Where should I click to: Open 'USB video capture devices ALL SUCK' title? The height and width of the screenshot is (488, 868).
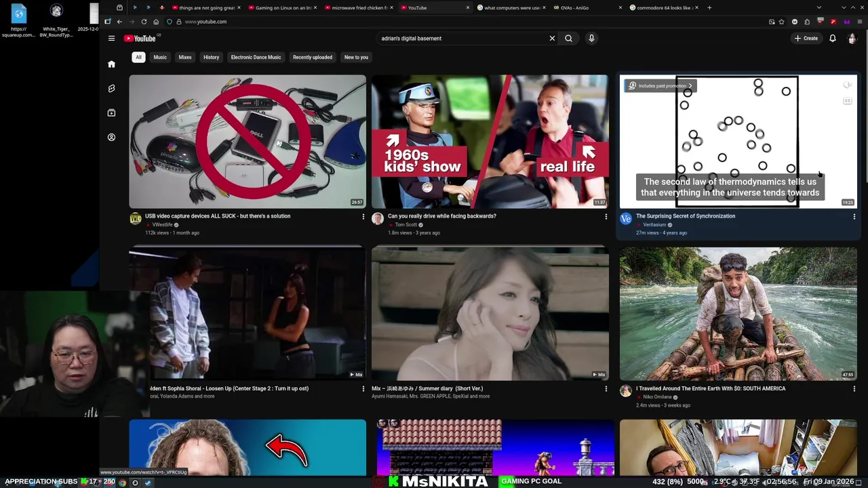click(218, 216)
